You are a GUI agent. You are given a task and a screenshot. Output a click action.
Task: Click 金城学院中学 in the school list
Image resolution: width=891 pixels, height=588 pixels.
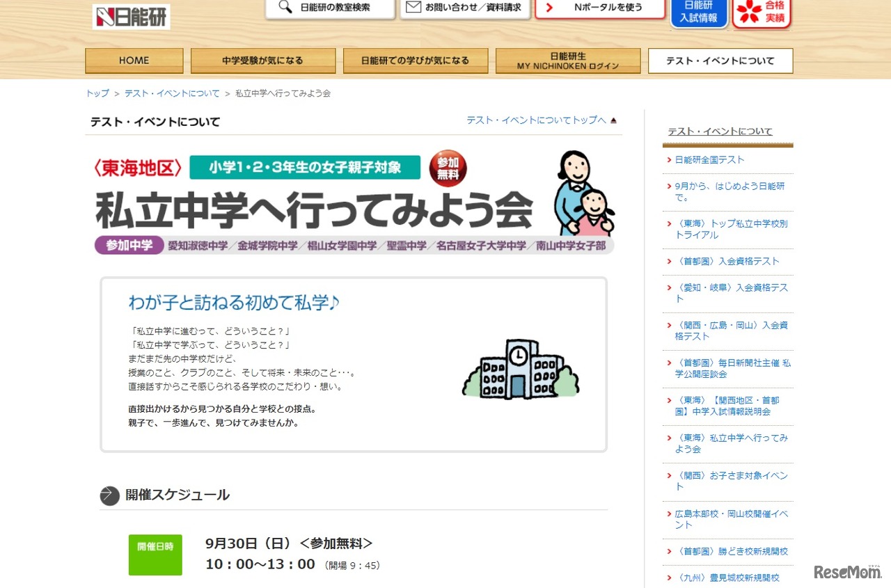(x=267, y=246)
